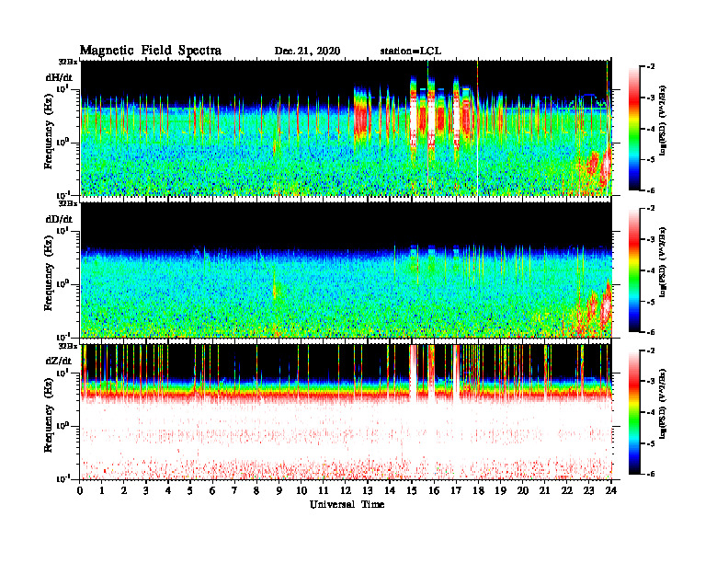
Task: Click the dZ/dt spectrogram plot area
Action: (346, 411)
